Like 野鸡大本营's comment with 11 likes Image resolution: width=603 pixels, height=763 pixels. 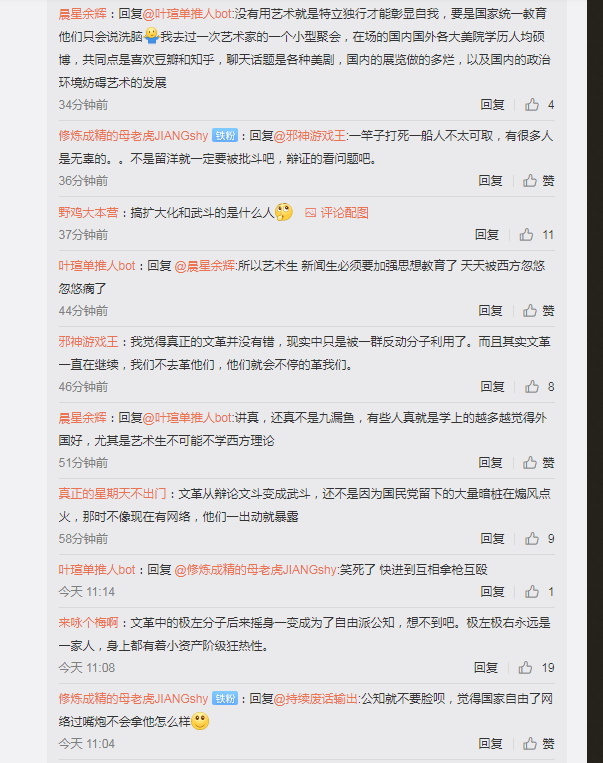coord(536,235)
